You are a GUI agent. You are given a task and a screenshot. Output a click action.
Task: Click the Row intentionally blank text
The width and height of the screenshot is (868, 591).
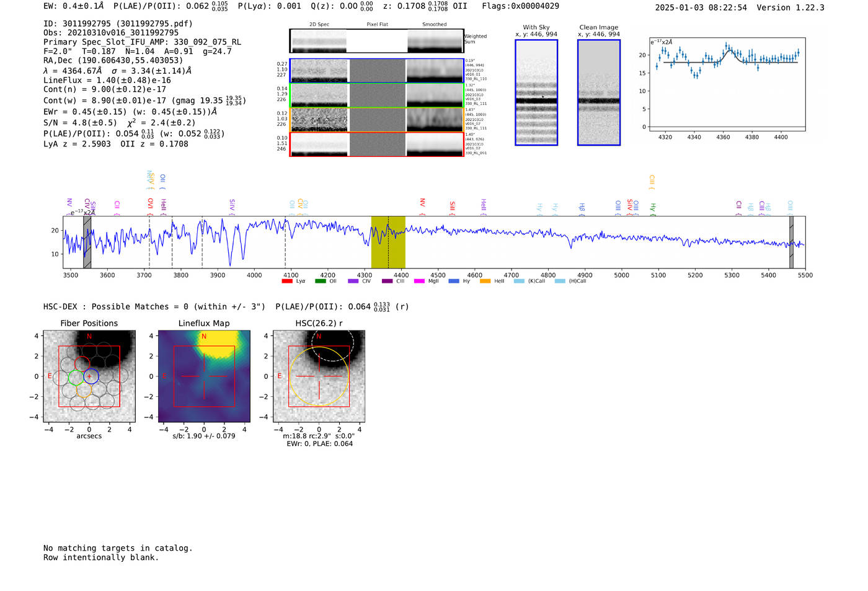tap(101, 558)
